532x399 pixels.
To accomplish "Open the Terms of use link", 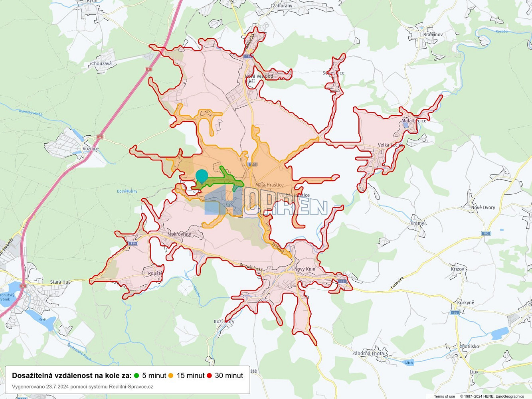I will tap(444, 396).
